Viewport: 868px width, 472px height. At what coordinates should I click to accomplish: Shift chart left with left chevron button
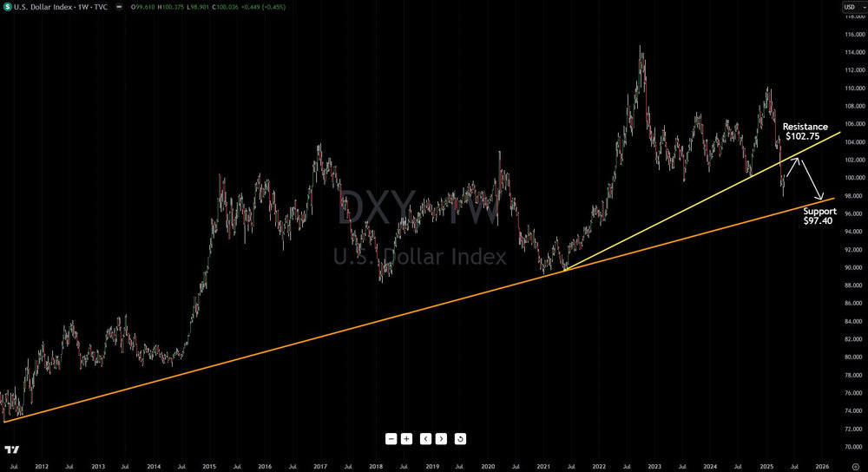tap(425, 439)
